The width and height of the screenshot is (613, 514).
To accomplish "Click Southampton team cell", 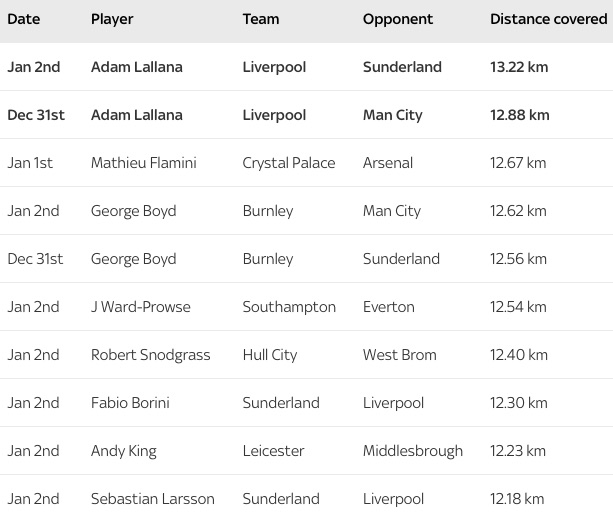I will point(289,307).
